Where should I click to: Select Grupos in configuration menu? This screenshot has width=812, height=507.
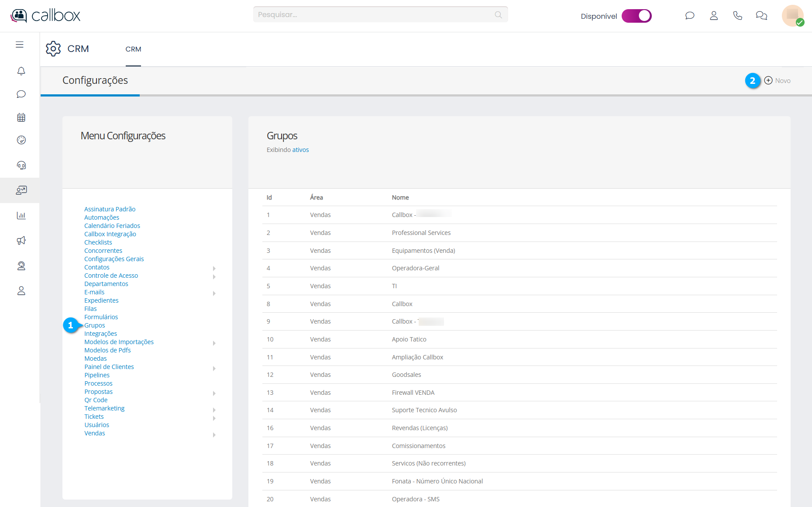95,325
